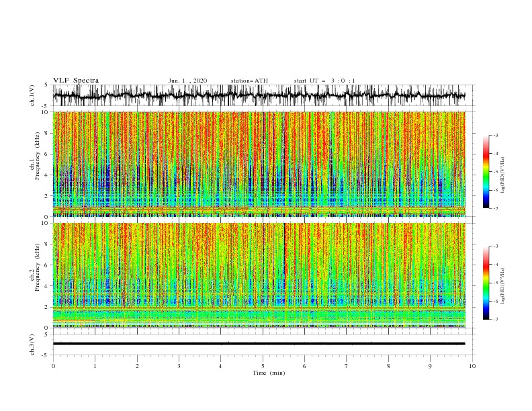Click inside the ch.2 spectrogram panel
Image resolution: width=532 pixels, height=411 pixels.
(259, 275)
